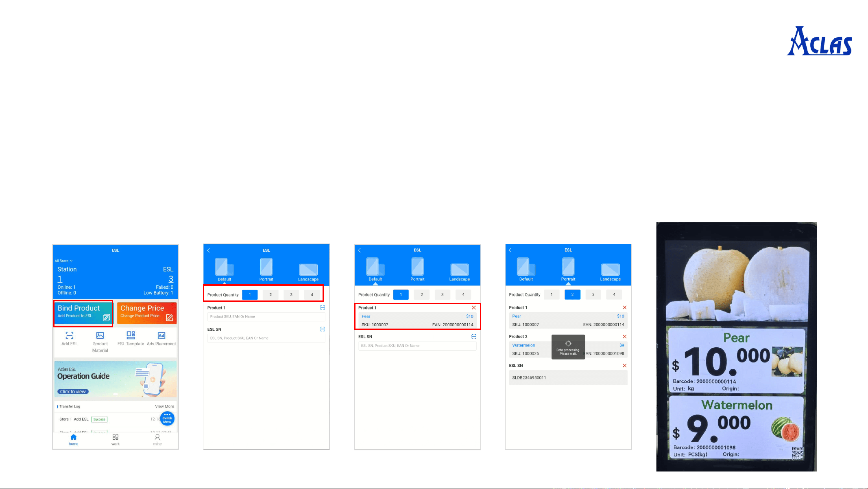The height and width of the screenshot is (489, 868).
Task: Choose Product Quantity 3 on Pear-only screen
Action: tap(443, 295)
